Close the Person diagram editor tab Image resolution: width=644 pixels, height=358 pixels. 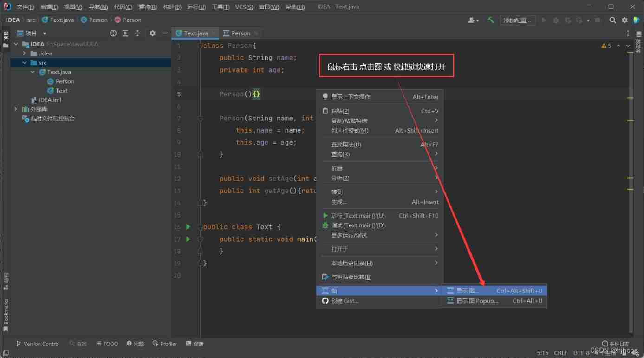[x=256, y=33]
